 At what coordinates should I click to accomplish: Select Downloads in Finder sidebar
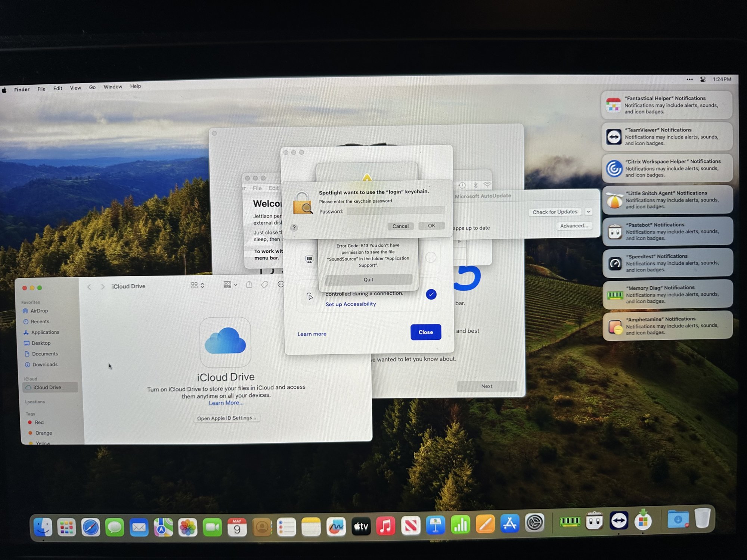pos(45,364)
